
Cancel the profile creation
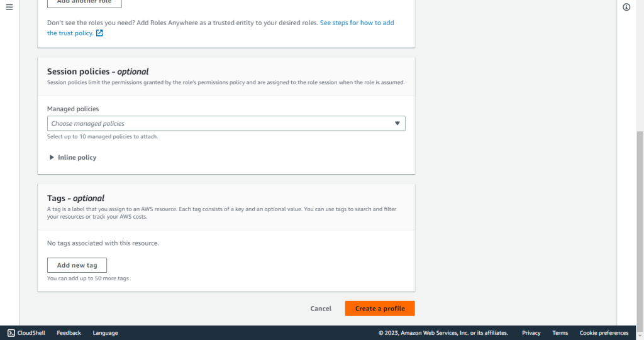321,309
